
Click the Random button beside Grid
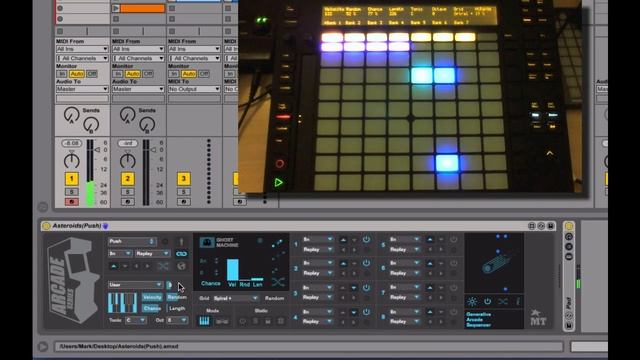(x=274, y=298)
